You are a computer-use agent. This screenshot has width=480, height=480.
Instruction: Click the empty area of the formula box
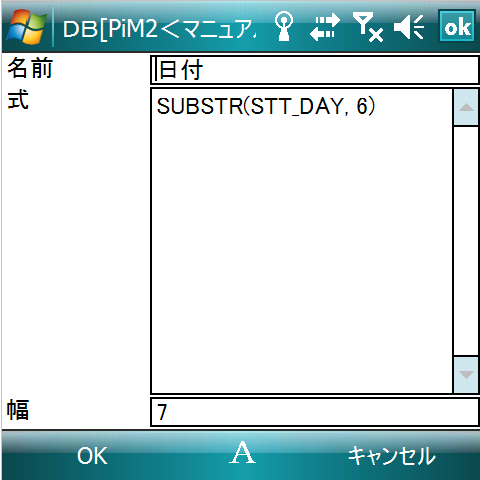(x=302, y=253)
